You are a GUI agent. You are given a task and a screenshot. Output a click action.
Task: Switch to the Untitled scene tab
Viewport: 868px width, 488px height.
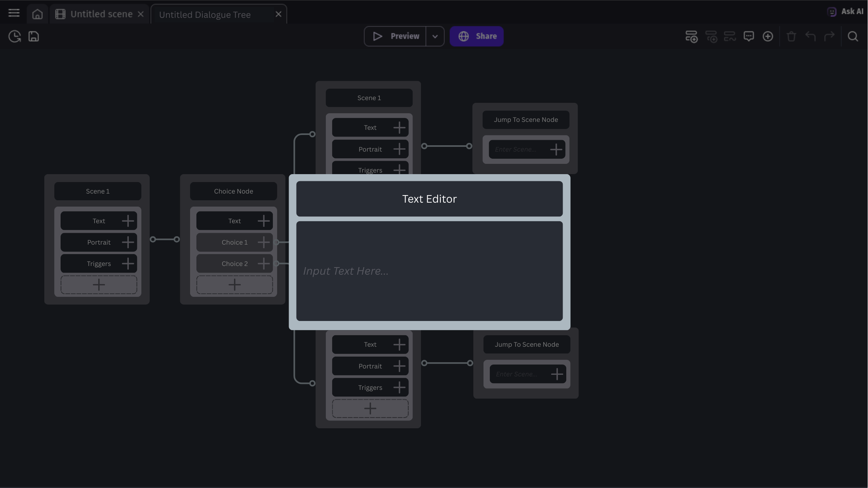coord(101,13)
